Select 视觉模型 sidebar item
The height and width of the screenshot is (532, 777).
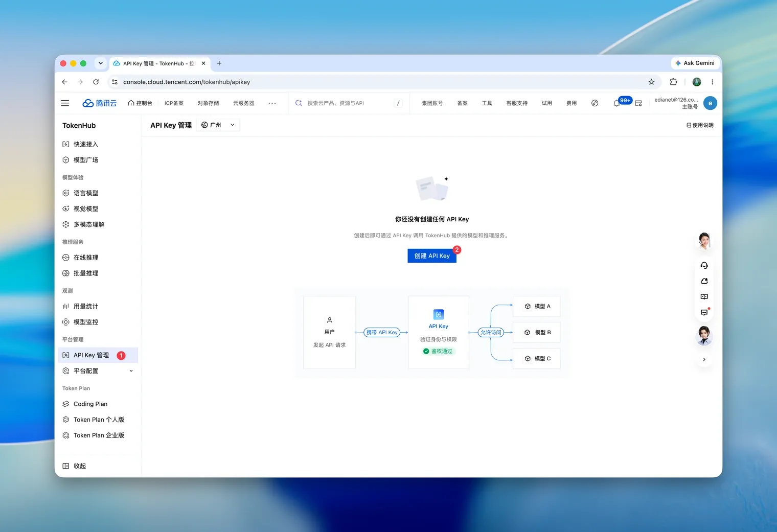coord(98,209)
